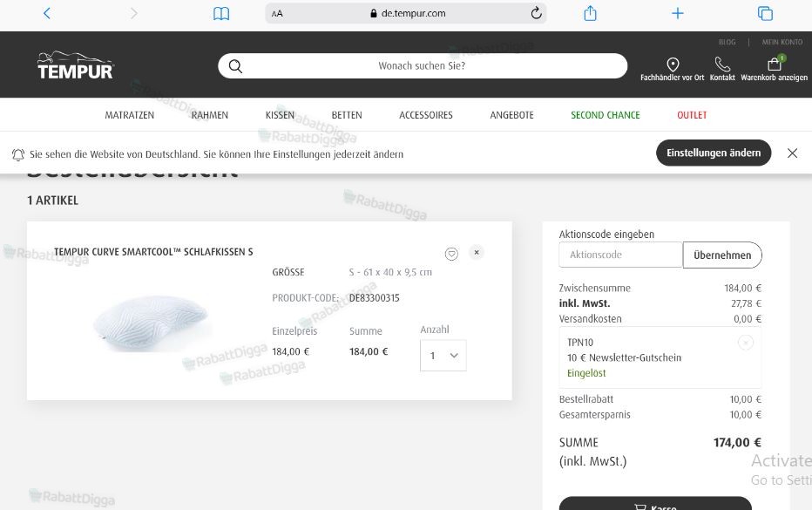Add pillow to wishlist heart icon
812x510 pixels.
click(x=451, y=254)
